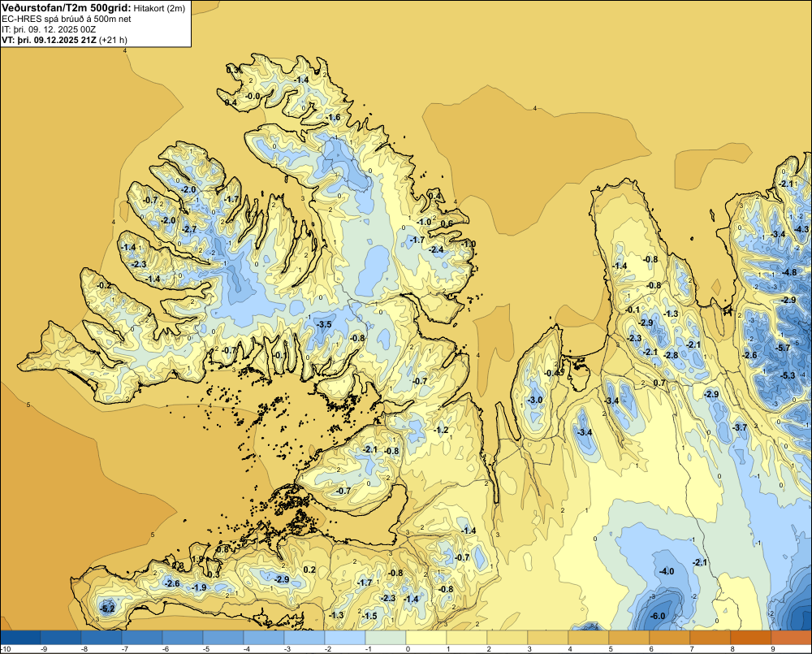The image size is (812, 654).
Task: Click the temperature value '-3.5' on the map
Action: [x=324, y=324]
